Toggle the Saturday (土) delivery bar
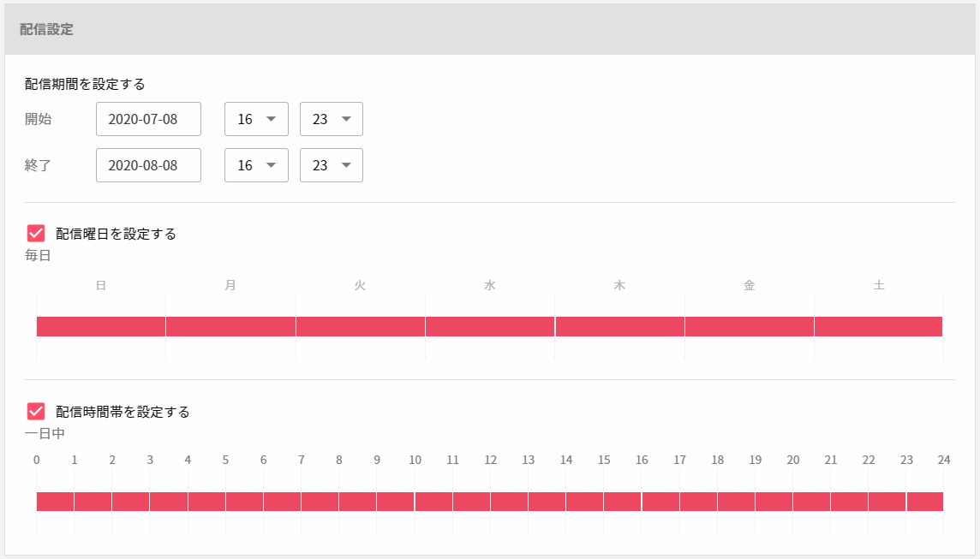The height and width of the screenshot is (559, 980). pyautogui.click(x=879, y=326)
